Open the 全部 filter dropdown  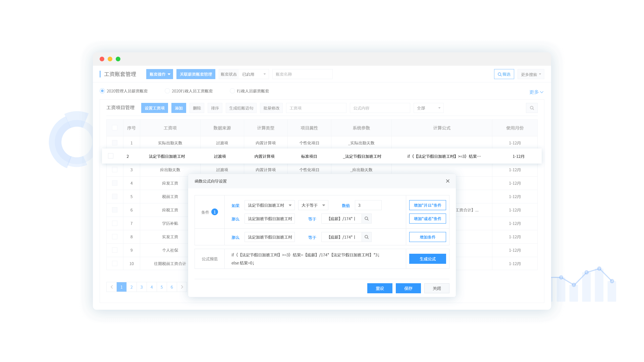pos(428,108)
